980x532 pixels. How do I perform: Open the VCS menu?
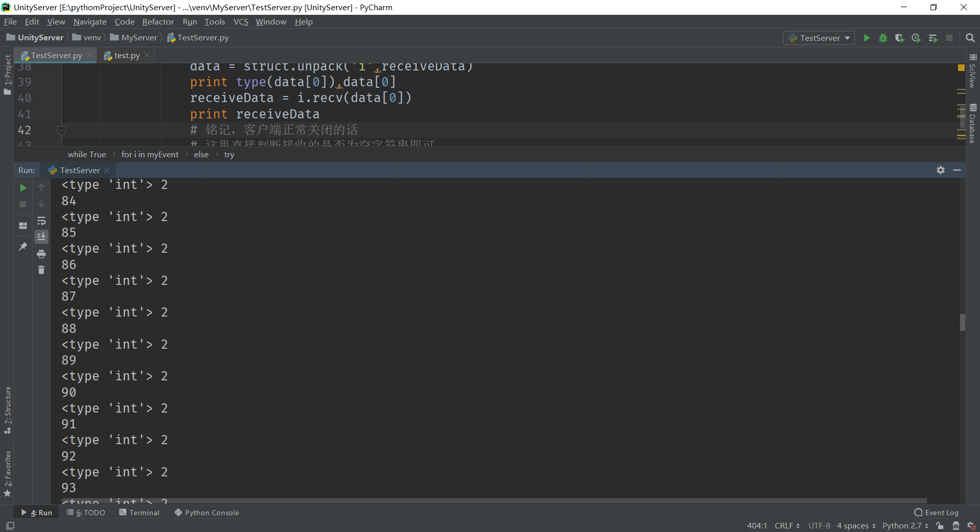click(x=241, y=22)
